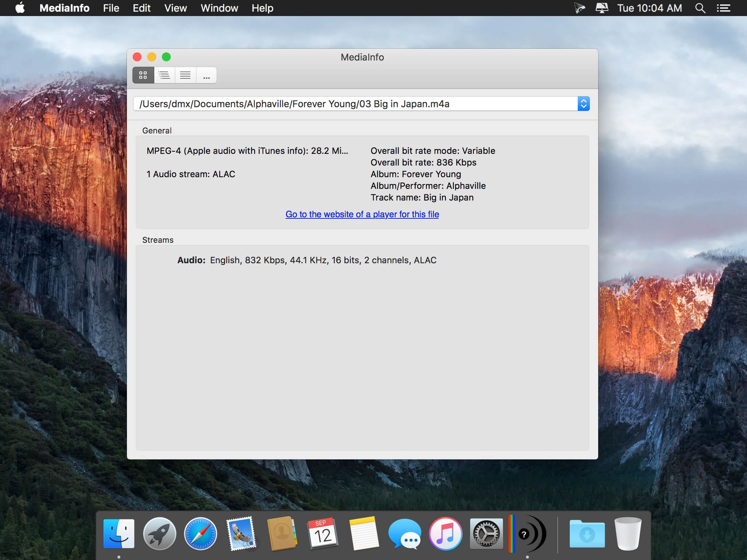Screen dimensions: 747x560
Task: Switch to text view mode
Action: click(x=185, y=75)
